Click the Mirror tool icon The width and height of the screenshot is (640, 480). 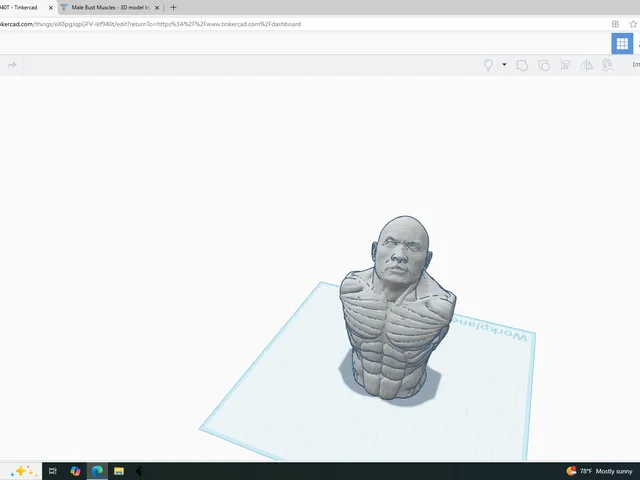(587, 65)
